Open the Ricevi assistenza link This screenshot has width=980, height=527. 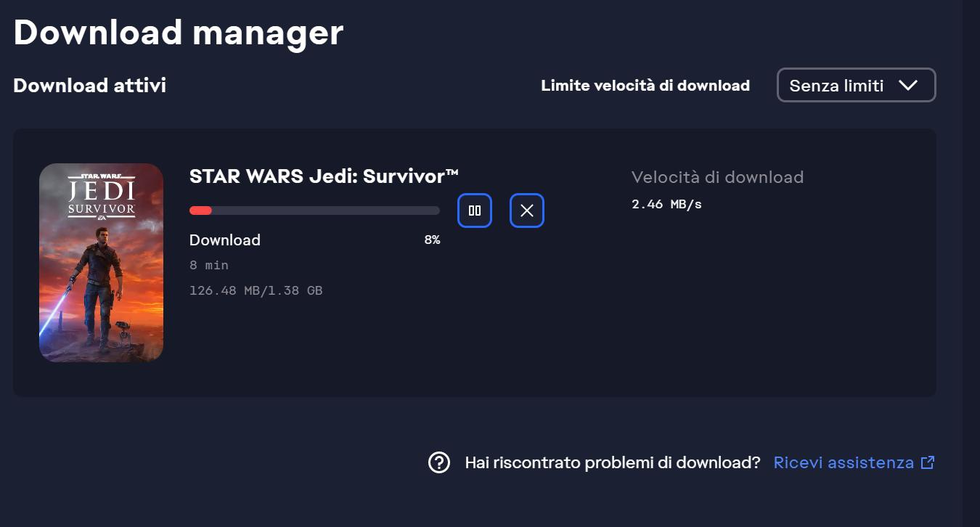pyautogui.click(x=844, y=462)
